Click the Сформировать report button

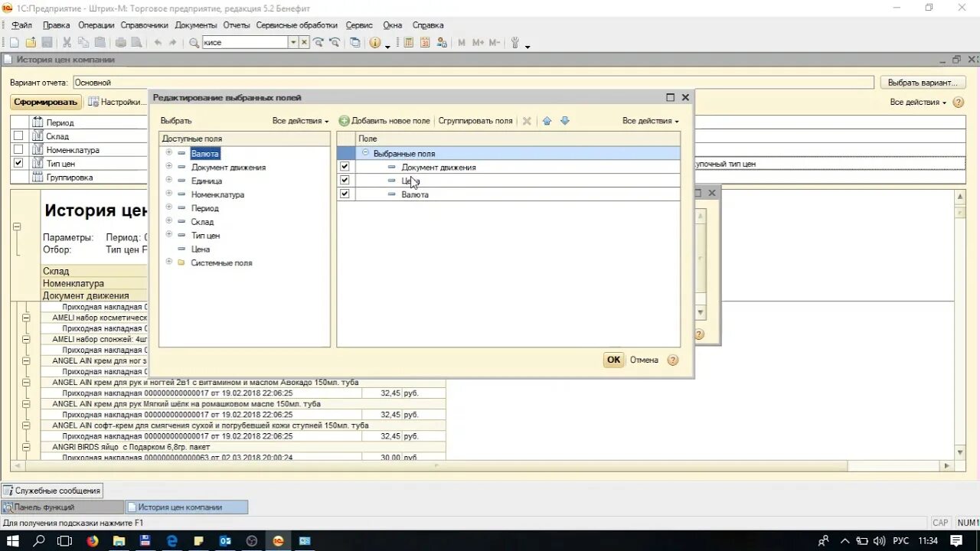click(46, 102)
